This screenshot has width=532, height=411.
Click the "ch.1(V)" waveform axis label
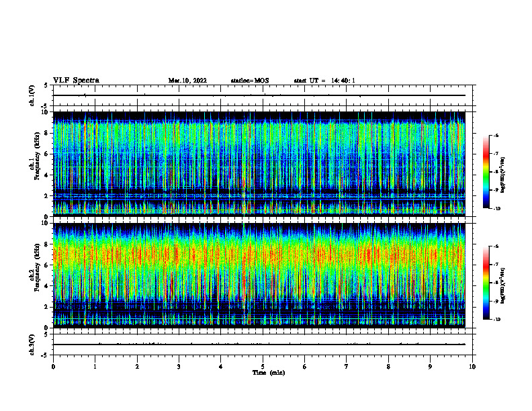tap(32, 95)
